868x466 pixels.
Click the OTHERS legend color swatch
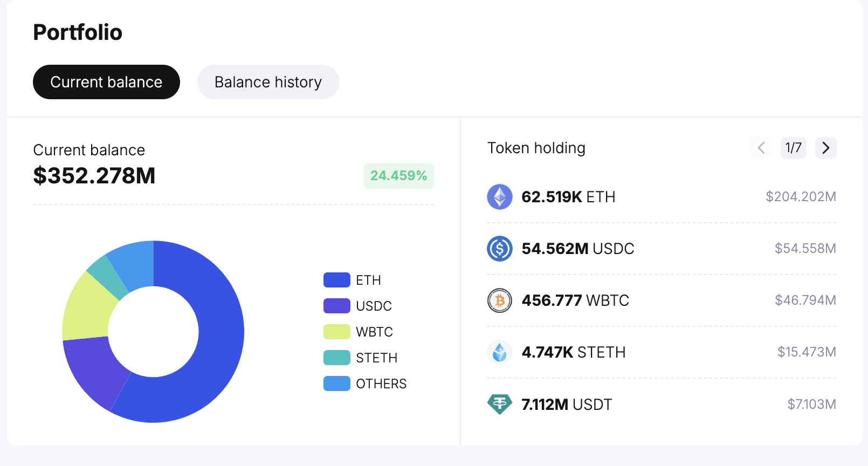[x=336, y=383]
